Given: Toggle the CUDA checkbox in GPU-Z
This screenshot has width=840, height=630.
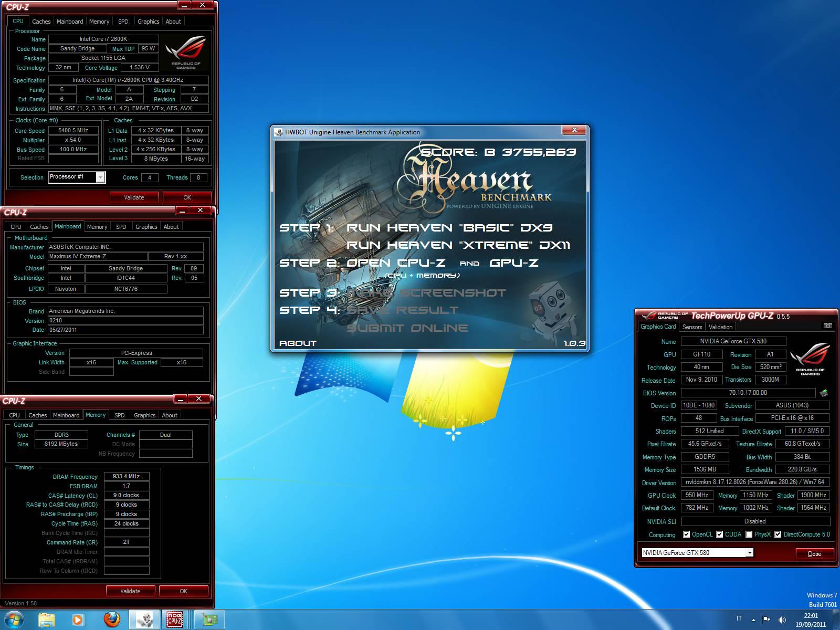Looking at the screenshot, I should pyautogui.click(x=719, y=534).
